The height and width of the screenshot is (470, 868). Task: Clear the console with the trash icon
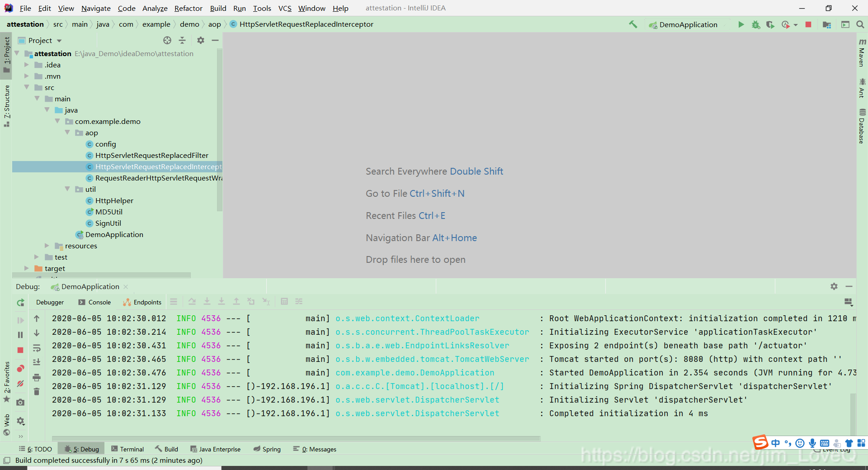tap(37, 391)
